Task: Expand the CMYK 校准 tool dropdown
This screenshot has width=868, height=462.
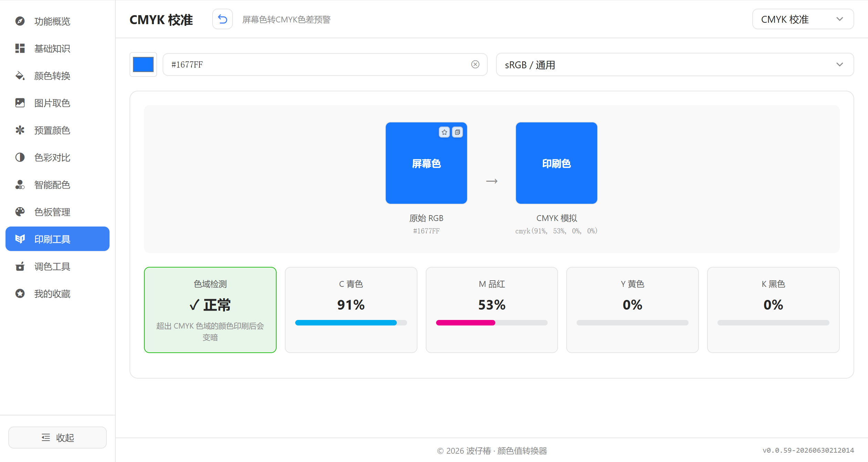Action: tap(803, 19)
